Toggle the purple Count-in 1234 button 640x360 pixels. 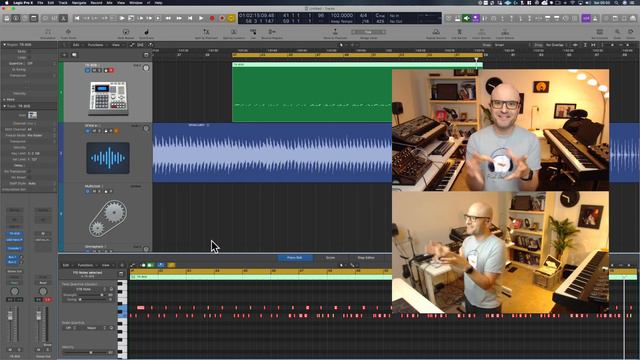586,18
